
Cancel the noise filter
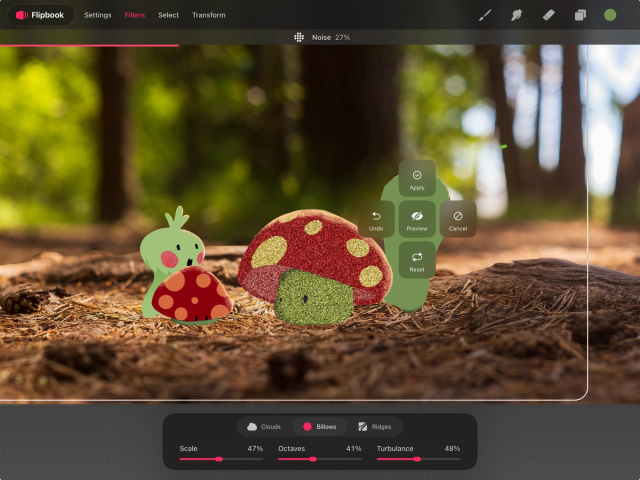pyautogui.click(x=458, y=220)
